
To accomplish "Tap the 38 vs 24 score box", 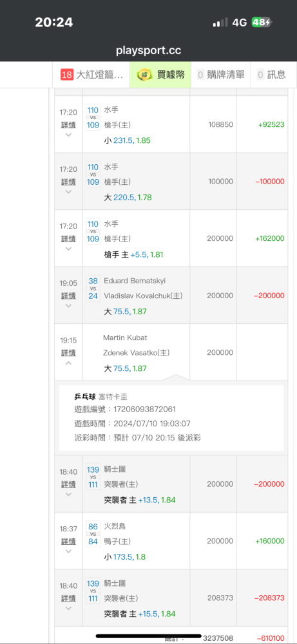I will point(93,289).
